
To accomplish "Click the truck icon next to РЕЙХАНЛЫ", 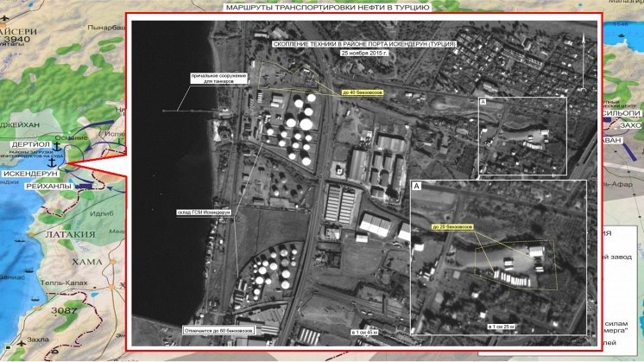I will (85, 186).
